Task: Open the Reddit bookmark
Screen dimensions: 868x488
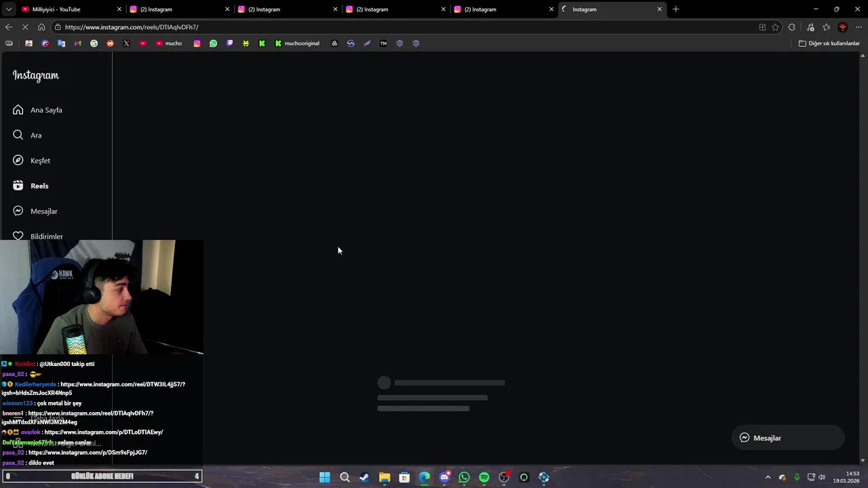Action: [110, 43]
